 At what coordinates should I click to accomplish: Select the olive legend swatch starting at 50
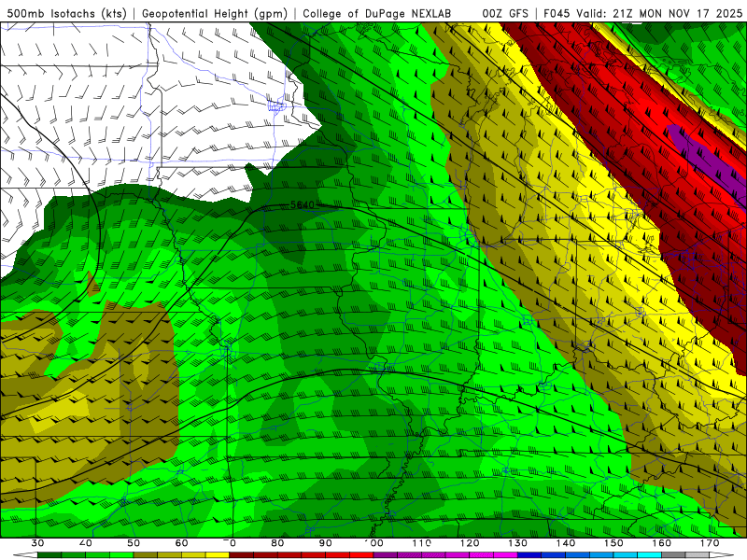[146, 555]
